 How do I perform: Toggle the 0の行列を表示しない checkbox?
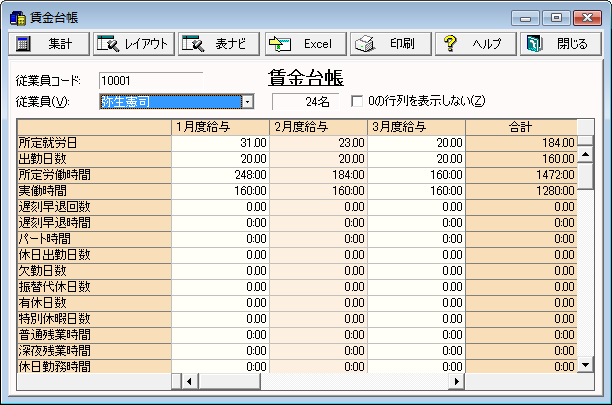pos(357,101)
